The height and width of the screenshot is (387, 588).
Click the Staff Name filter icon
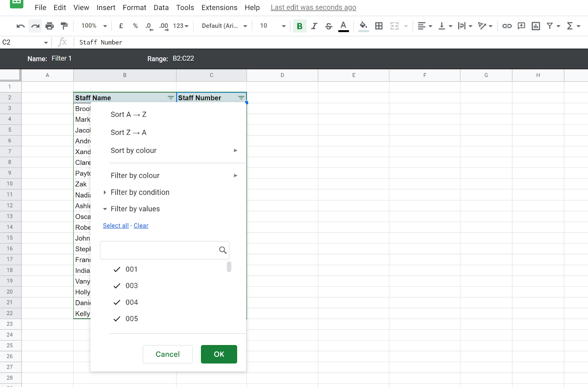point(171,98)
